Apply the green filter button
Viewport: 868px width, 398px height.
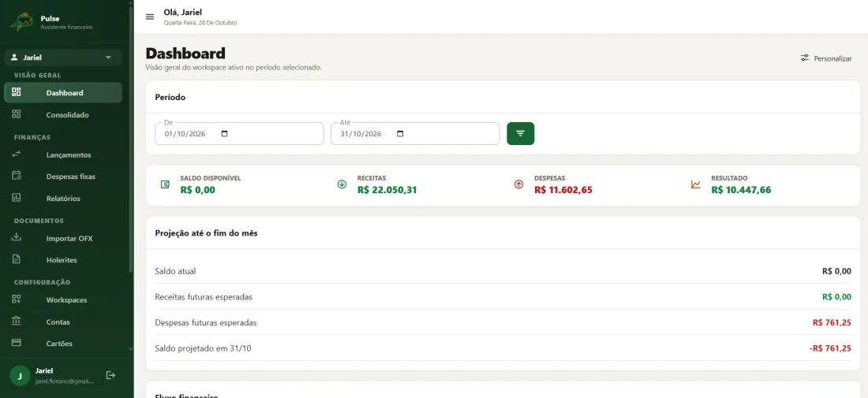pos(520,133)
